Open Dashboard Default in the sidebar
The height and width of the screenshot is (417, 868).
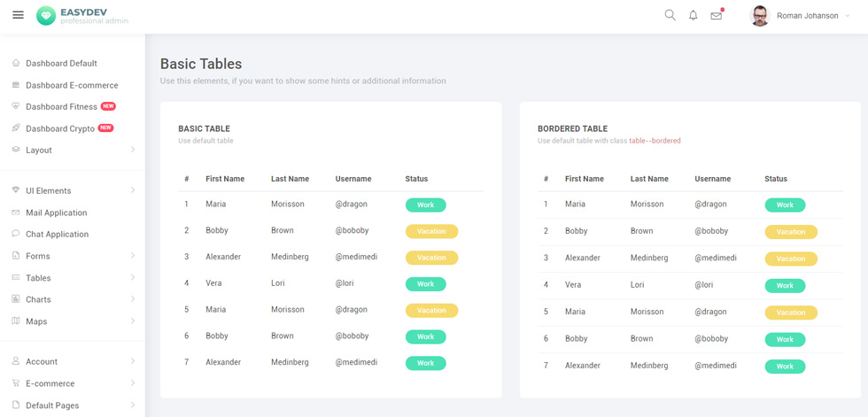(61, 63)
